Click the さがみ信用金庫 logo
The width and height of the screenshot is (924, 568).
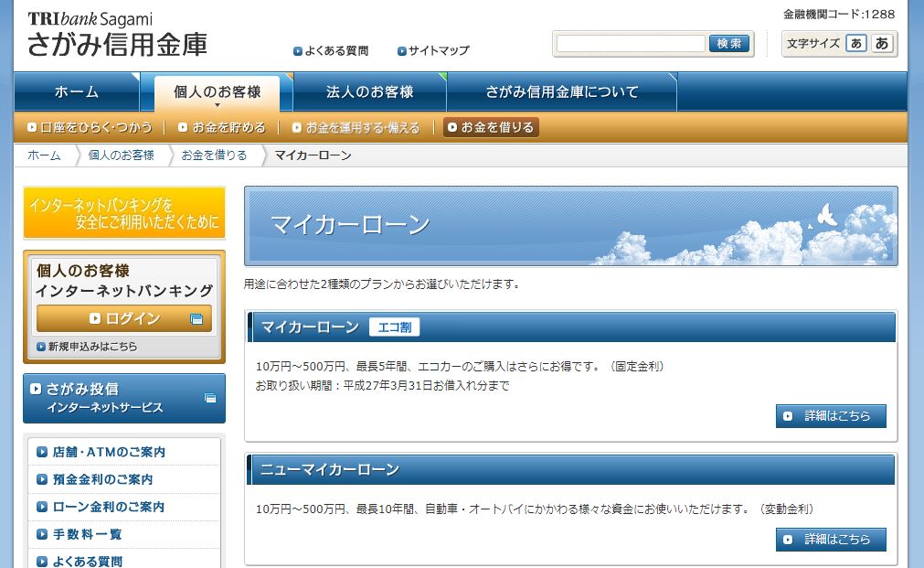click(117, 35)
